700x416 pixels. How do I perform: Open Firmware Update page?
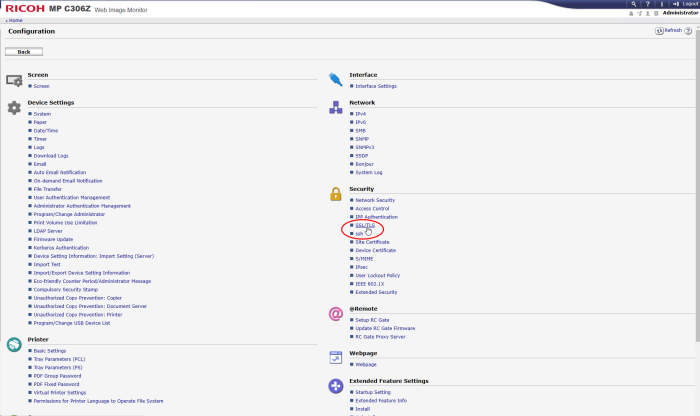coord(53,239)
